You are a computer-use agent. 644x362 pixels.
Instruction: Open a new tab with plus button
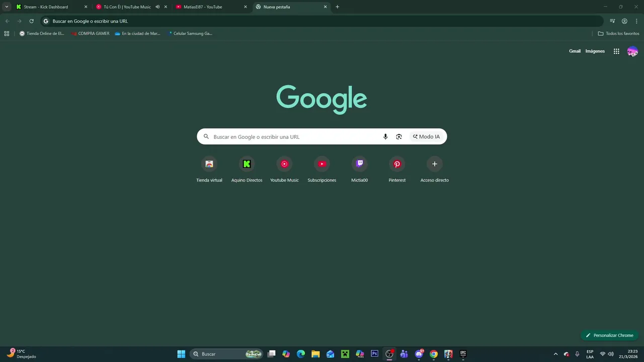[337, 7]
